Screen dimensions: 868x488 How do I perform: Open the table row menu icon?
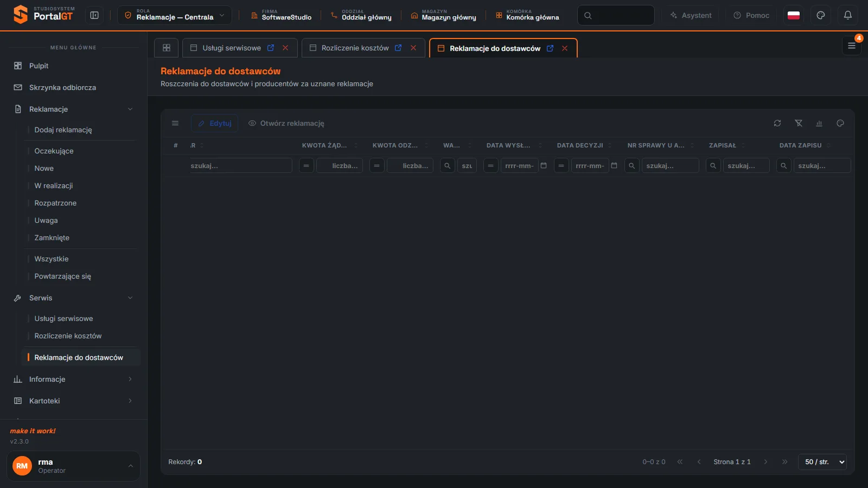[x=175, y=123]
